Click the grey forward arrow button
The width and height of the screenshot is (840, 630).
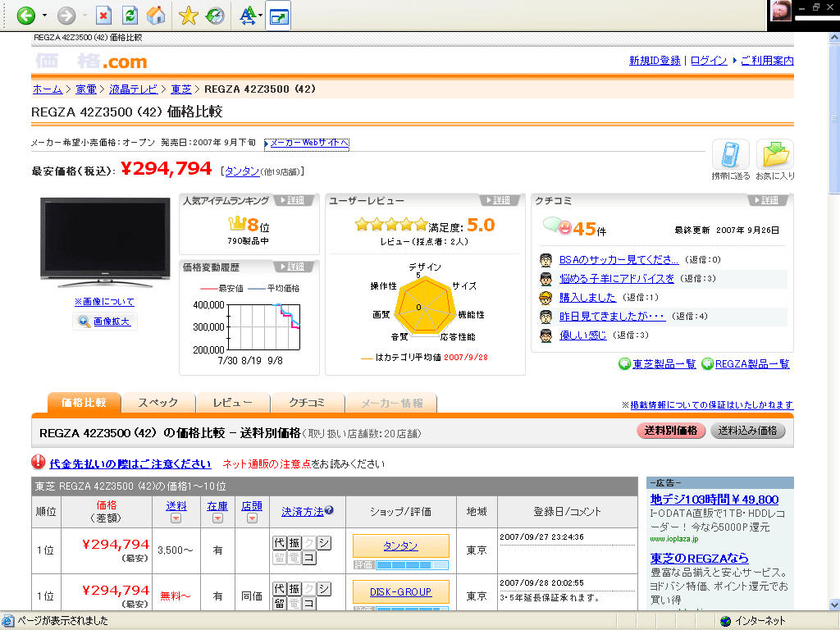point(66,16)
